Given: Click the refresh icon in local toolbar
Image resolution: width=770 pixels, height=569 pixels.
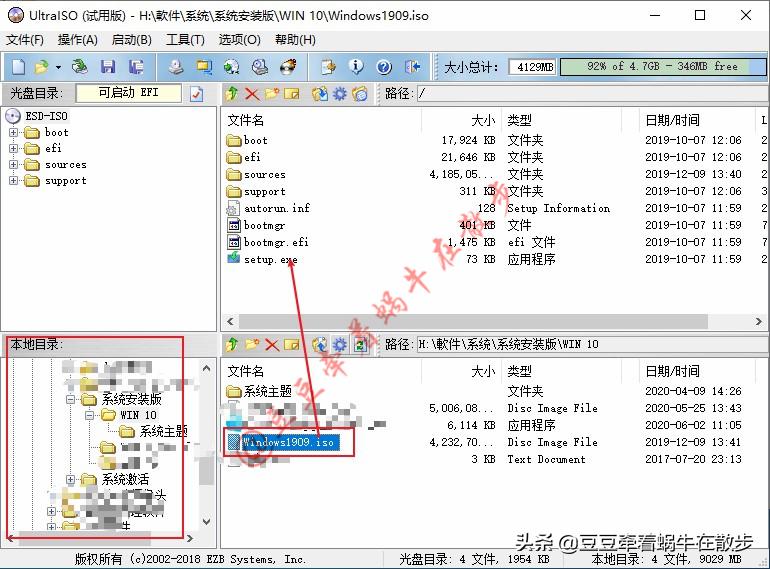Looking at the screenshot, I should pyautogui.click(x=360, y=345).
